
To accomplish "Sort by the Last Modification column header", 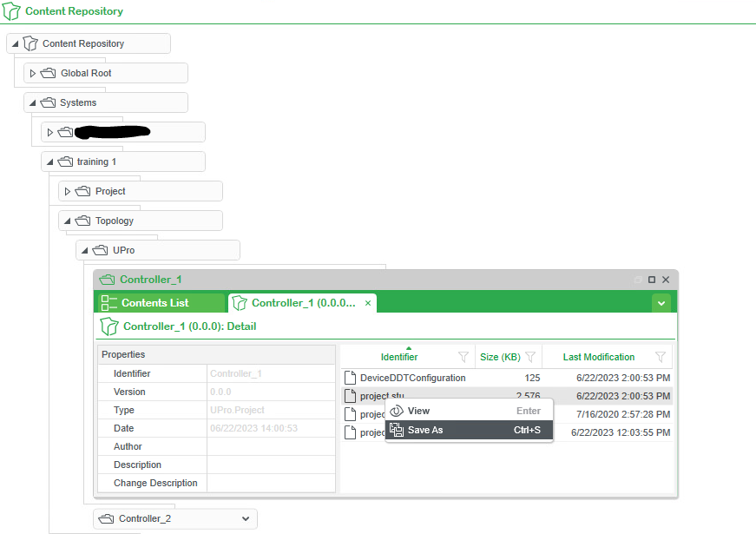I will (599, 357).
